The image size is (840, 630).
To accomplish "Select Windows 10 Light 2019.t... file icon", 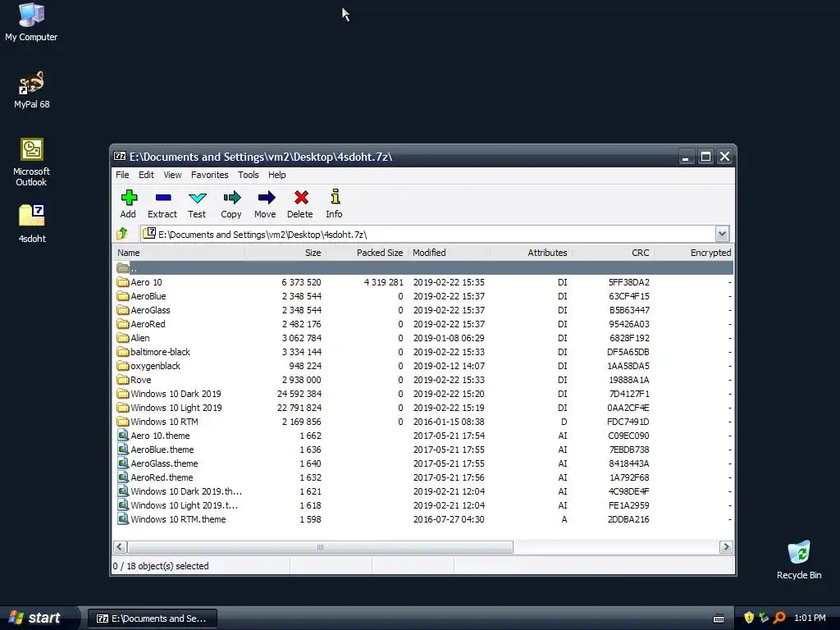I will 123,504.
